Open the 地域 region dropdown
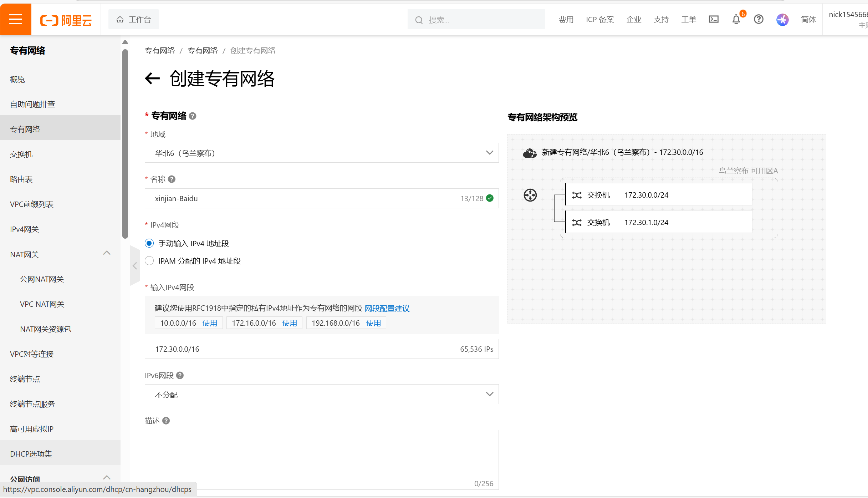 (x=321, y=153)
